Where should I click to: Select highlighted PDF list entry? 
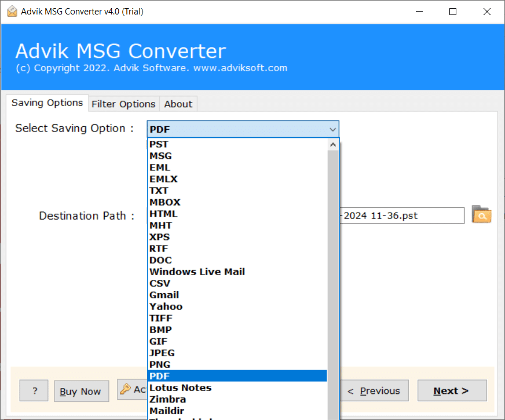pos(237,376)
